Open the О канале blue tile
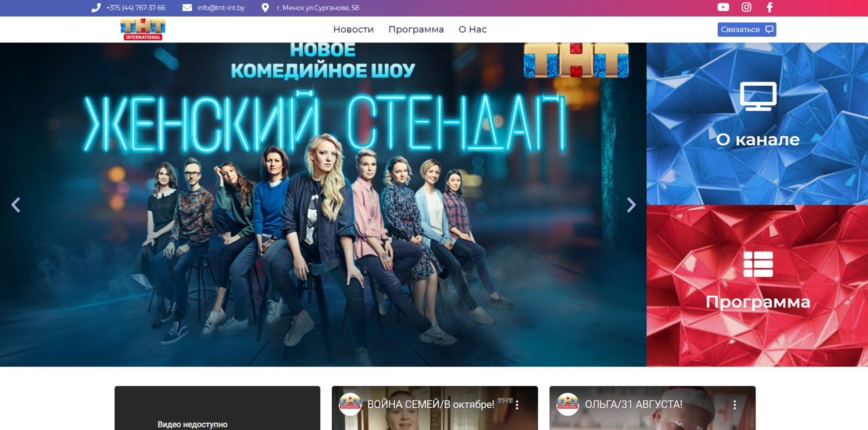 (757, 124)
